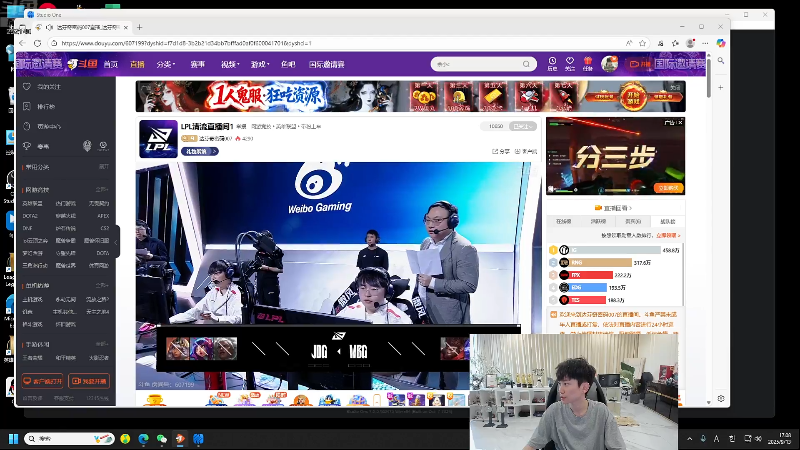
Task: Click the browser refresh icon
Action: click(x=37, y=43)
